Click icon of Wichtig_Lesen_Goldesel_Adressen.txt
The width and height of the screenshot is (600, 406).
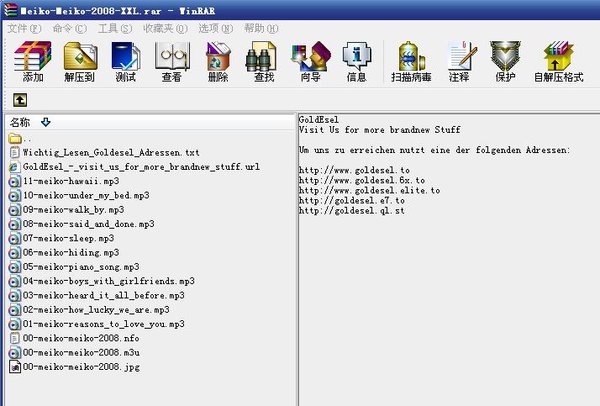click(15, 153)
